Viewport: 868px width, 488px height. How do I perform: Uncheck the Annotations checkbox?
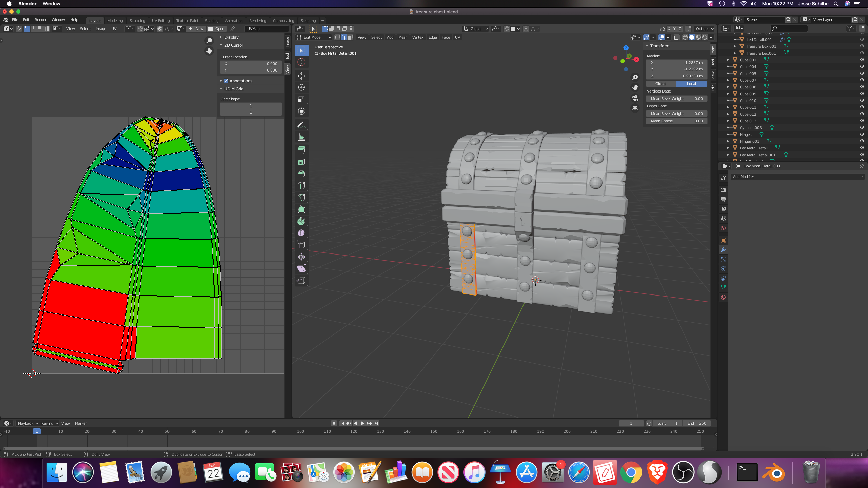pyautogui.click(x=226, y=81)
